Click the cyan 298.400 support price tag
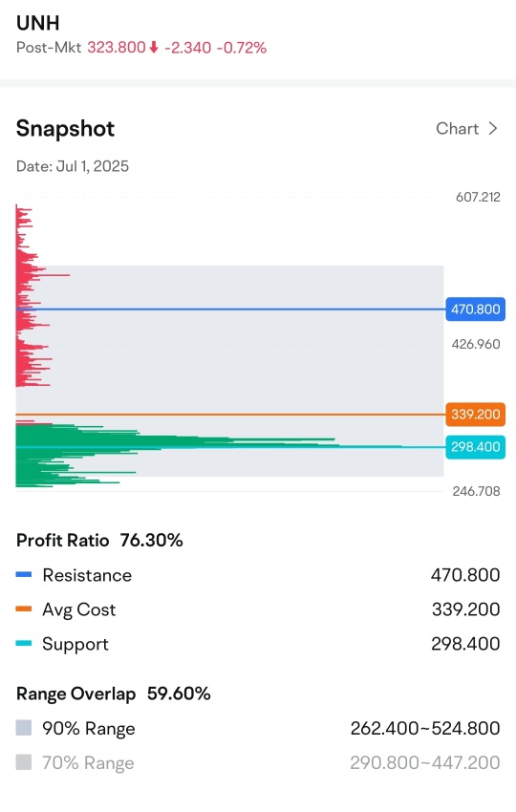Viewport: 516px width, 812px height. [x=475, y=447]
